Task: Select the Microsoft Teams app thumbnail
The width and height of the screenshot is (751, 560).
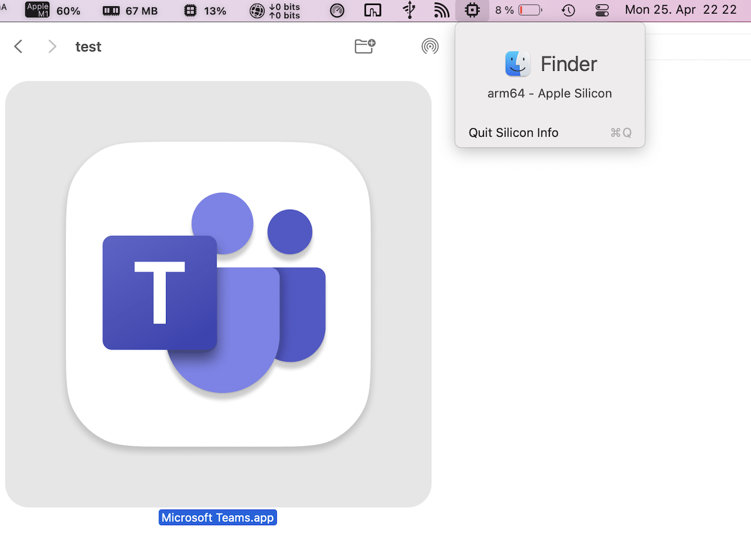Action: pos(218,294)
